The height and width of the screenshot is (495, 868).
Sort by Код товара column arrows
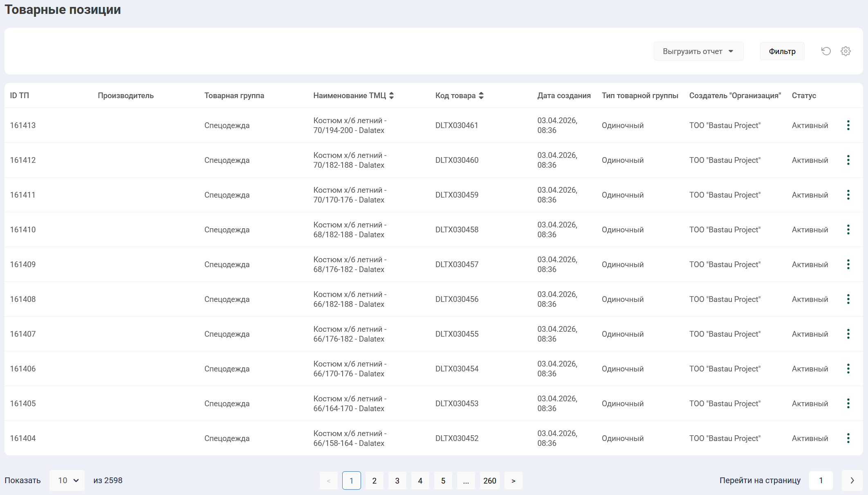click(481, 95)
